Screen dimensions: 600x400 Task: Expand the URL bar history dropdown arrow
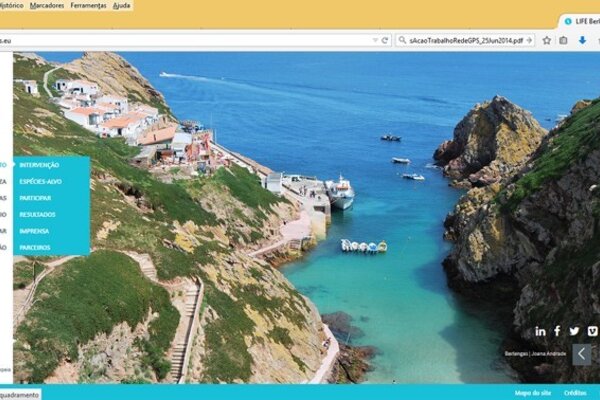coord(372,40)
